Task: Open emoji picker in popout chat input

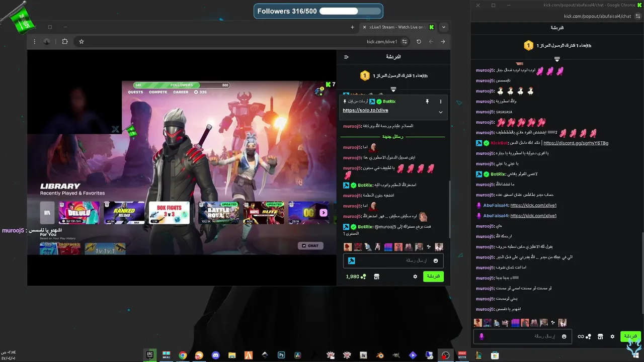Action: (x=565, y=336)
